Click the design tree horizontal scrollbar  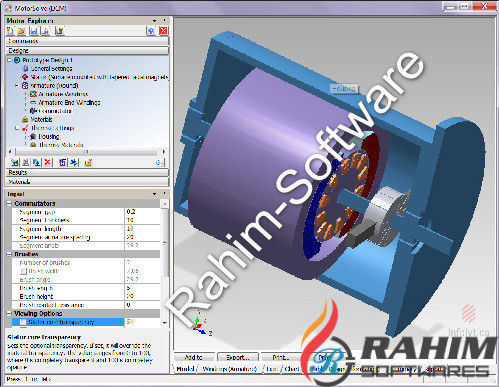point(86,152)
